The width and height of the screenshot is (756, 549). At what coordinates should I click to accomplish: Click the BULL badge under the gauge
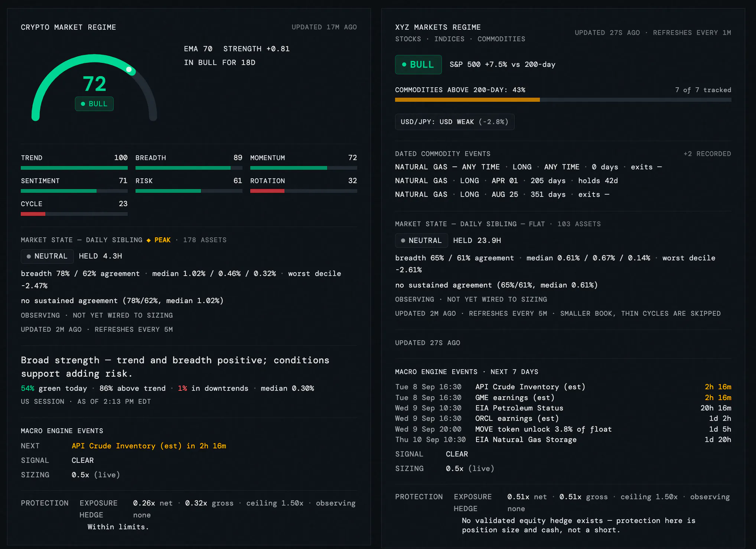click(x=94, y=104)
